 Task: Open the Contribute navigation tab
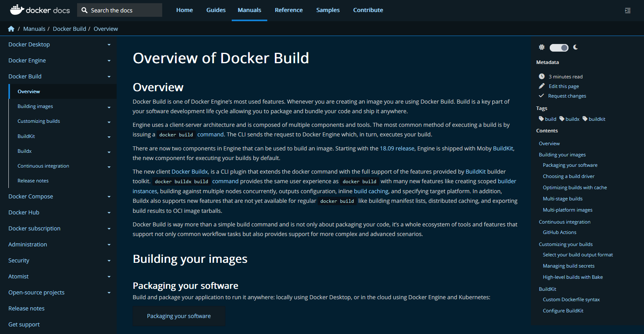pos(368,10)
